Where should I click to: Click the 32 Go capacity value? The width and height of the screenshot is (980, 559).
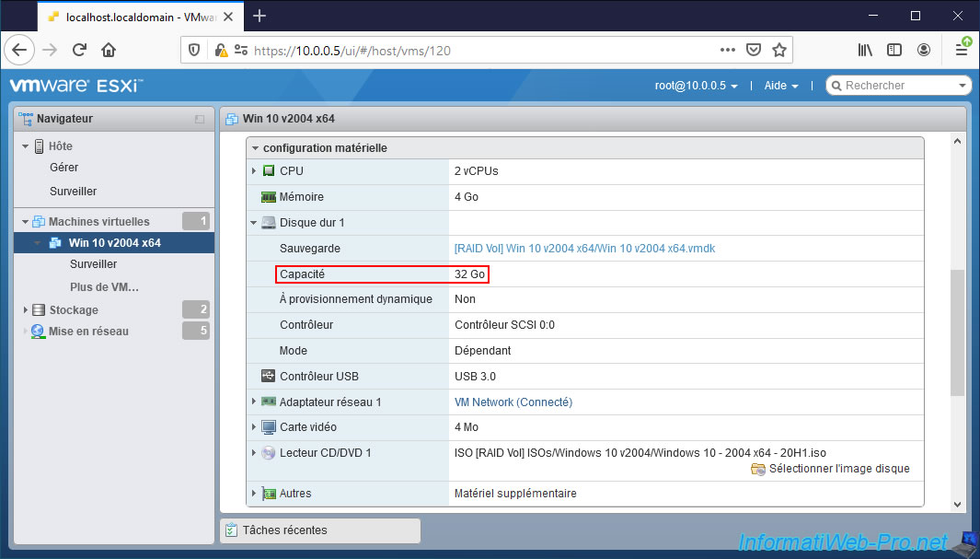(469, 274)
